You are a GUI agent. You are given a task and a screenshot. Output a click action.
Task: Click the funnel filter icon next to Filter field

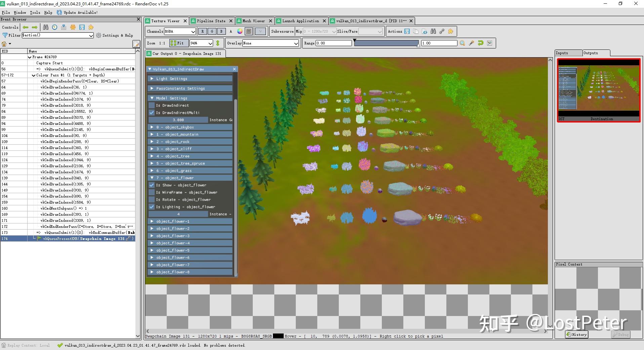5,35
